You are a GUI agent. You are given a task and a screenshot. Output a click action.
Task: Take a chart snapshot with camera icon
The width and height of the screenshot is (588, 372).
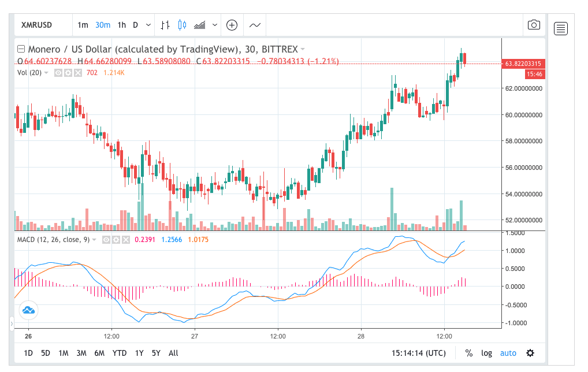coord(534,25)
